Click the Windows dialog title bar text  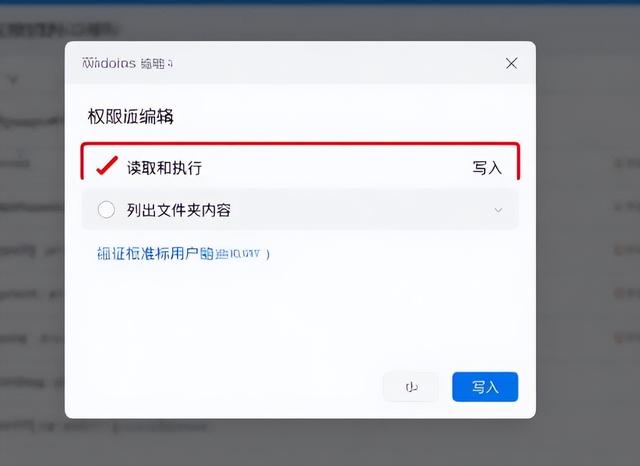127,63
